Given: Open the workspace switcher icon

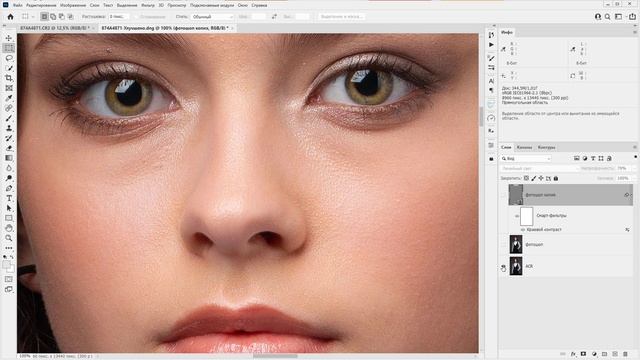Looking at the screenshot, I should (x=619, y=17).
